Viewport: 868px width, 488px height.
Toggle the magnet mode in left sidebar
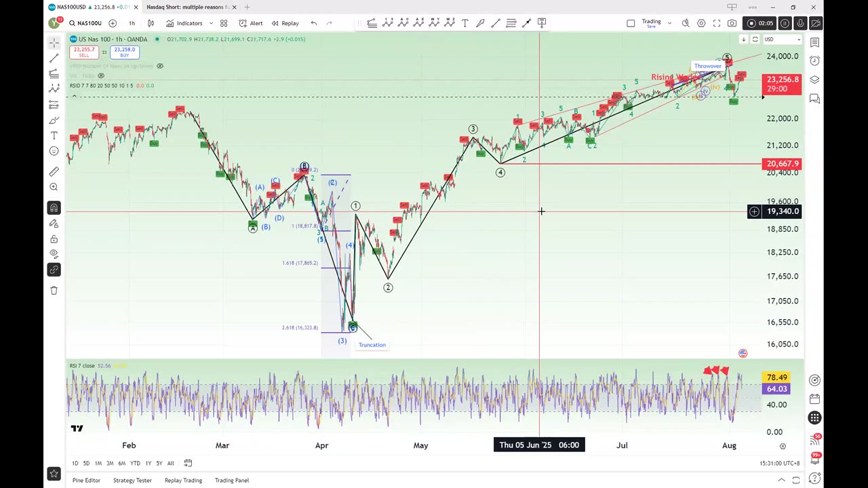pos(54,207)
